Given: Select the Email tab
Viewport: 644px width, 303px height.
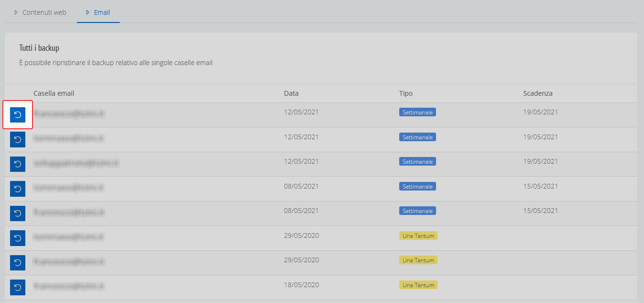Looking at the screenshot, I should [98, 12].
